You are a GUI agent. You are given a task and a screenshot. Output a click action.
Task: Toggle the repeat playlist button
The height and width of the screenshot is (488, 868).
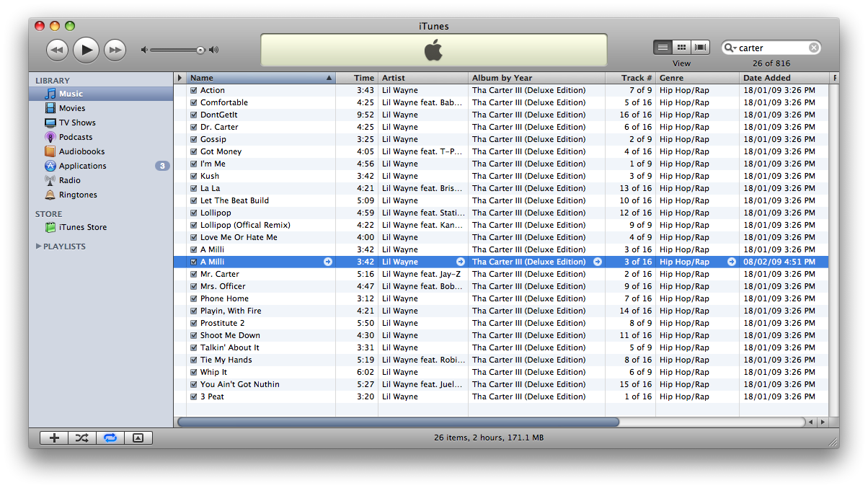click(110, 438)
